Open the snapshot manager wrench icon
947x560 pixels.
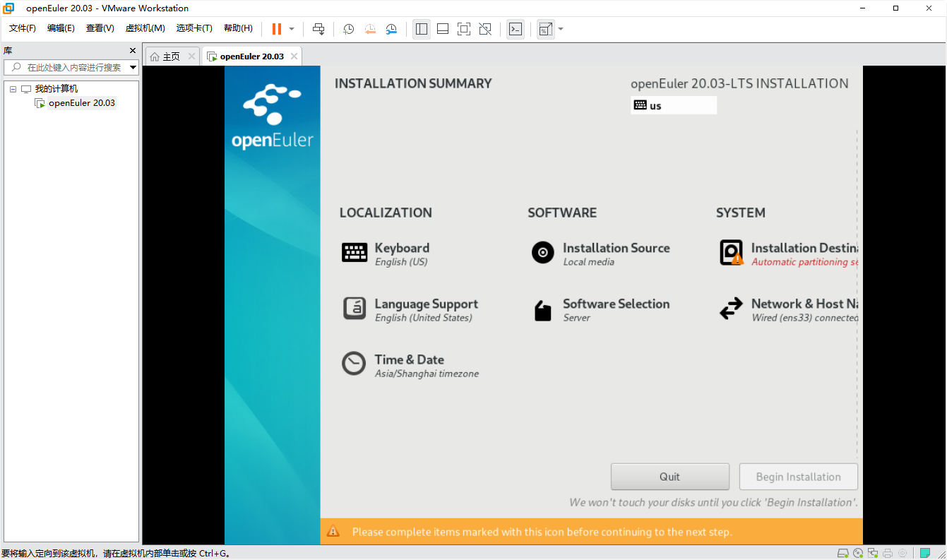(391, 29)
